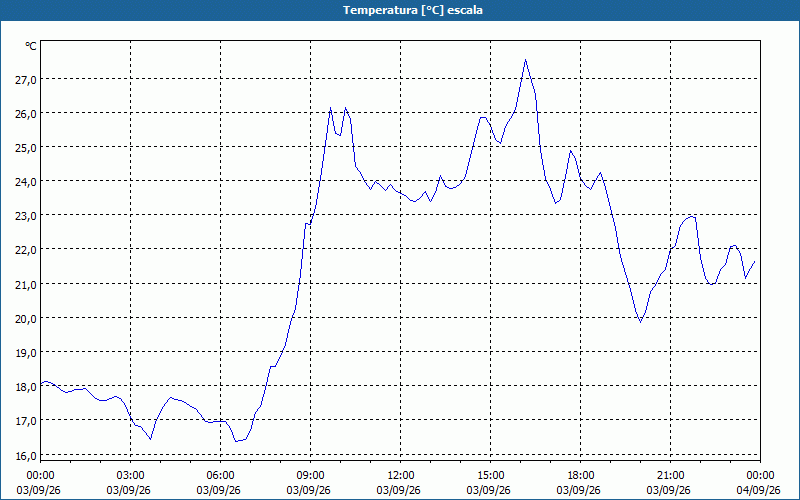This screenshot has width=800, height=500.
Task: Click the blue curve's lowest dip near 06:30
Action: pos(236,441)
